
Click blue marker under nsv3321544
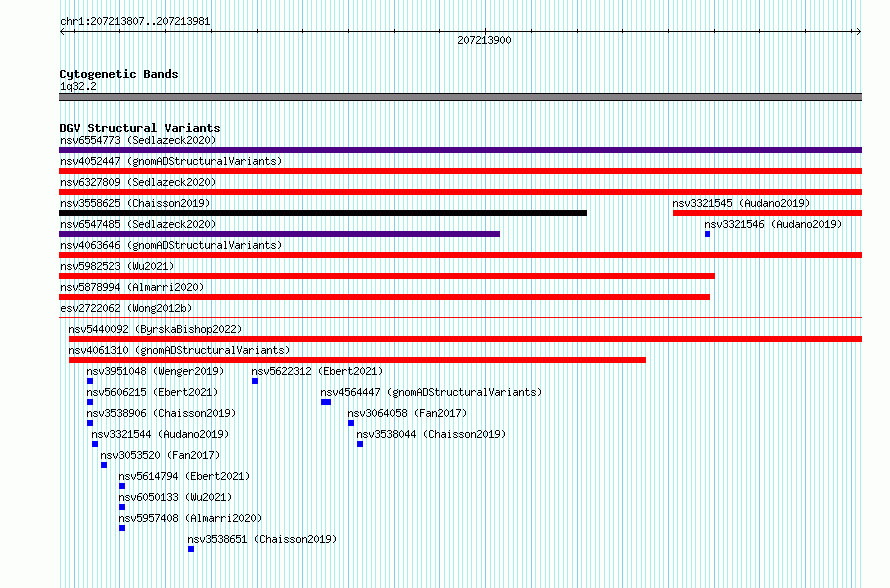click(95, 444)
